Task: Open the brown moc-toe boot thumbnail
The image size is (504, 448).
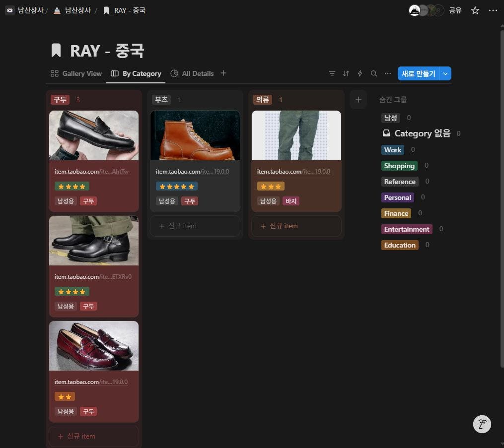Action: [195, 135]
